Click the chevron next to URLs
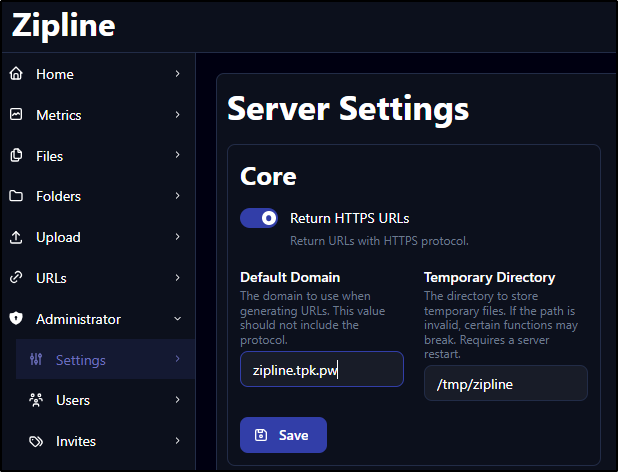 tap(178, 278)
